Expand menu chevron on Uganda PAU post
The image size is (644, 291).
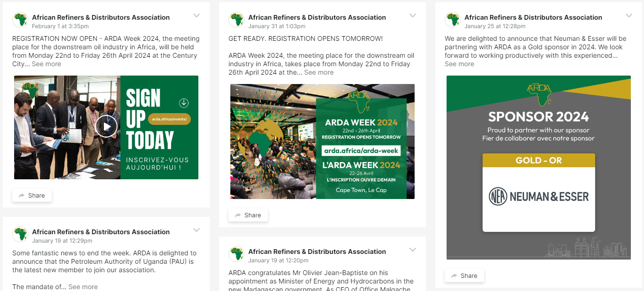[x=196, y=230]
